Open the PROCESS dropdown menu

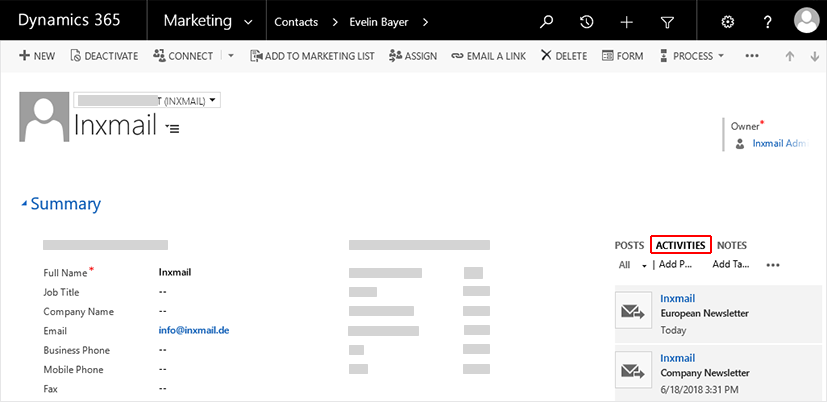pyautogui.click(x=691, y=56)
